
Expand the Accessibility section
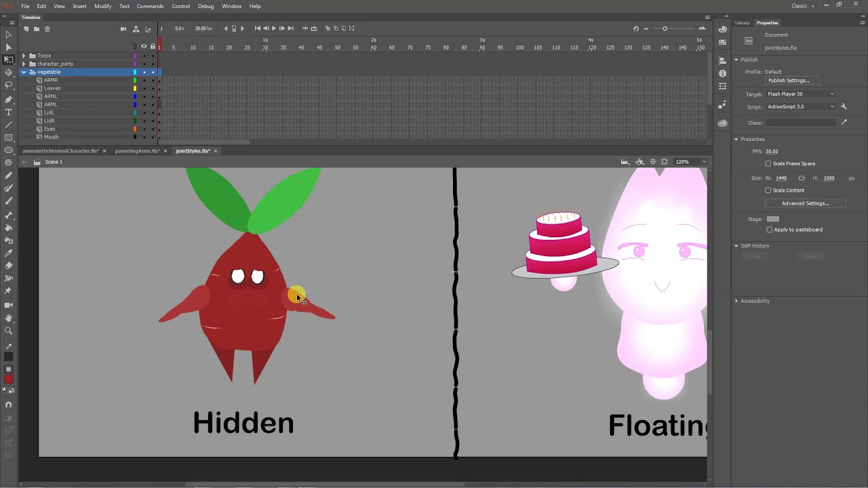pos(736,301)
